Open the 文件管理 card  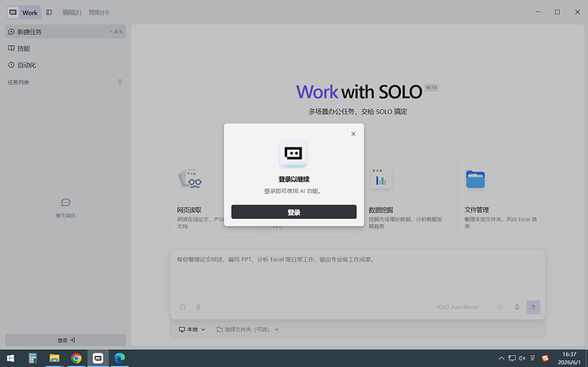(x=501, y=198)
